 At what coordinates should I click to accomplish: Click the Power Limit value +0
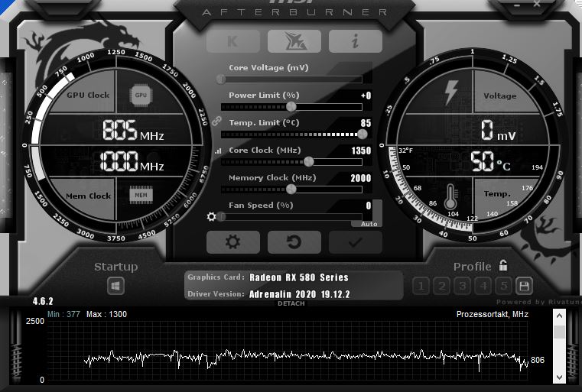[x=366, y=96]
